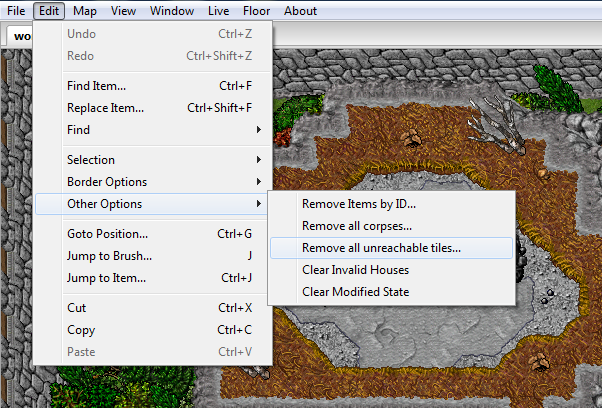Click Remove Items by ID... option
602x408 pixels.
pyautogui.click(x=392, y=204)
